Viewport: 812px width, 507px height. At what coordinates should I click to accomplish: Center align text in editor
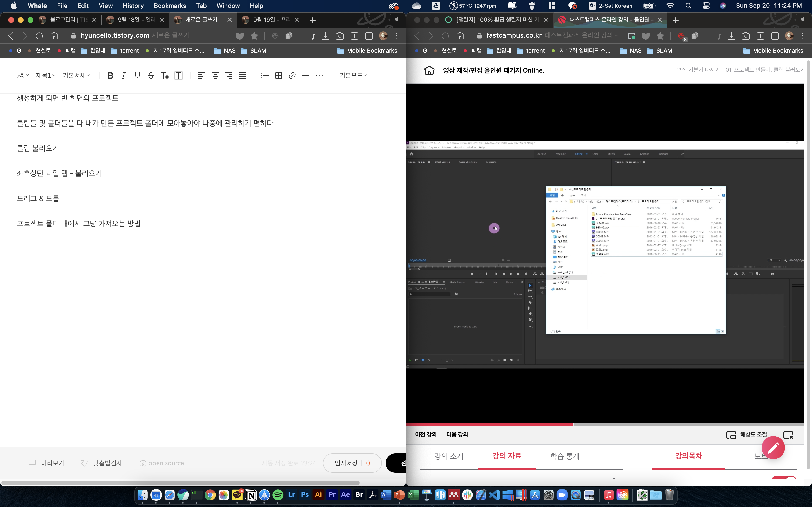215,75
